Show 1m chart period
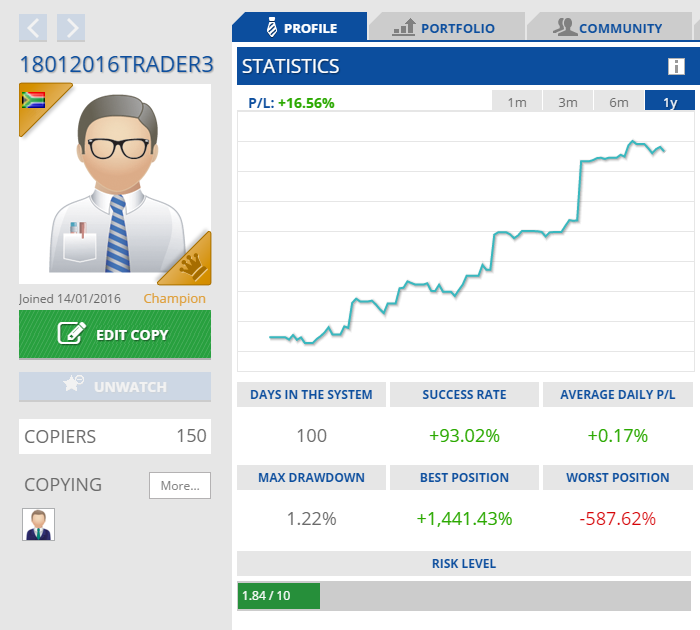Screen dimensions: 700x630 [517, 102]
